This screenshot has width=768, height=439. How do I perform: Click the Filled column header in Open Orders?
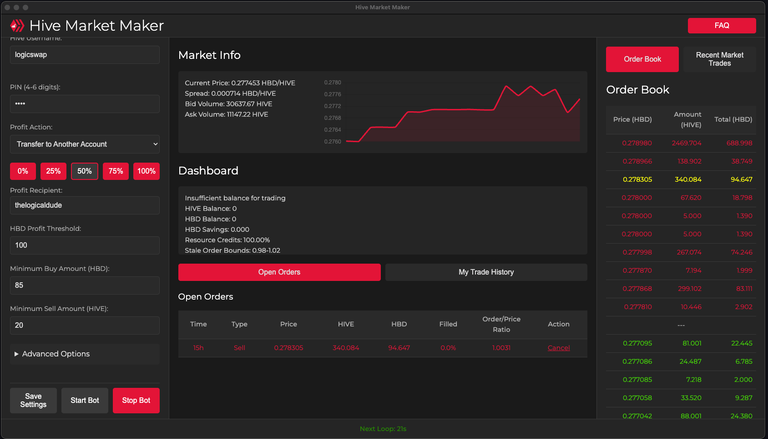point(448,324)
